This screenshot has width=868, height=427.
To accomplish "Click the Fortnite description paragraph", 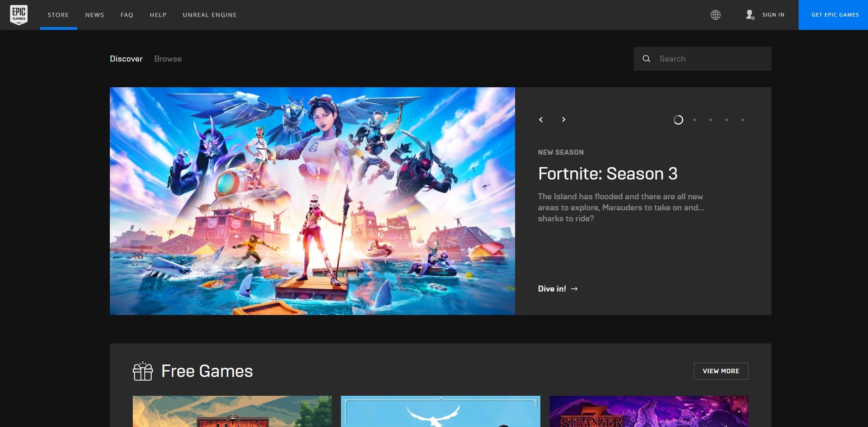I will pyautogui.click(x=621, y=208).
